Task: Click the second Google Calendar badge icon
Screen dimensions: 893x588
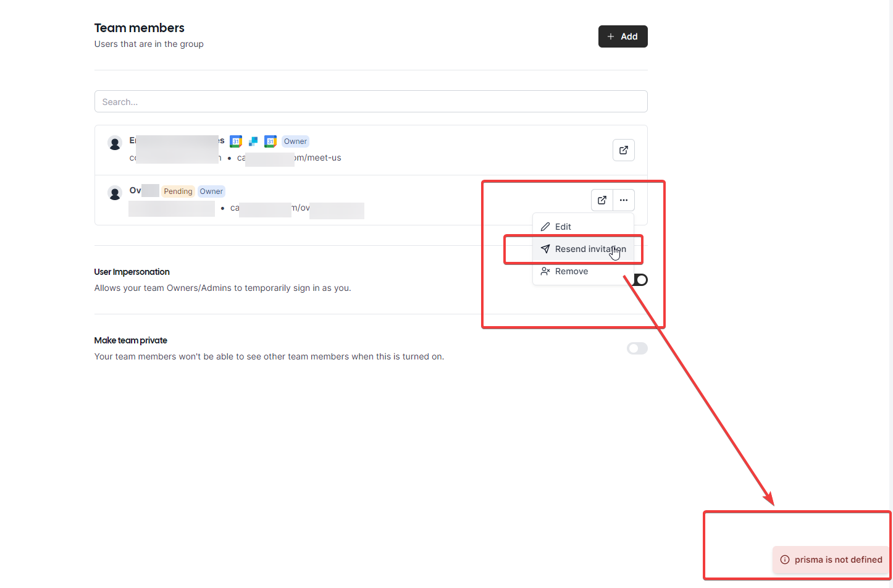Action: 270,141
